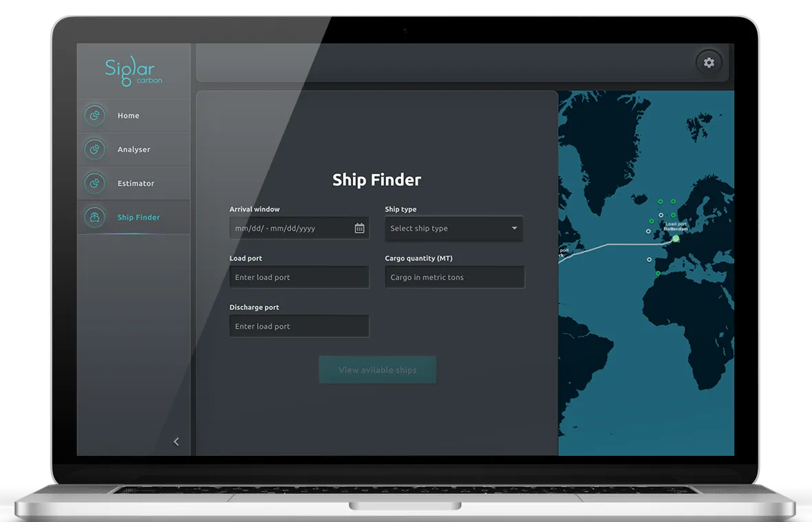Click the Analyser sidebar icon

[94, 149]
